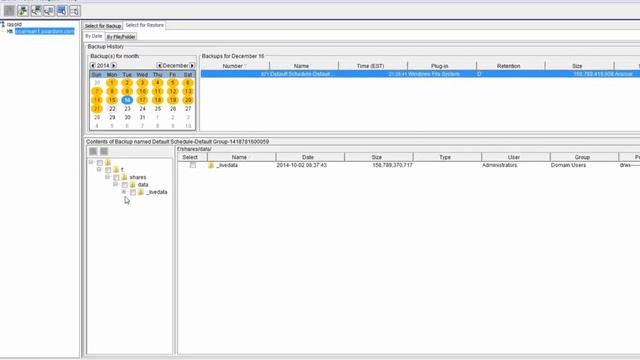Collapse the f: drive node
Viewport: 640px width, 360px height.
tap(99, 169)
